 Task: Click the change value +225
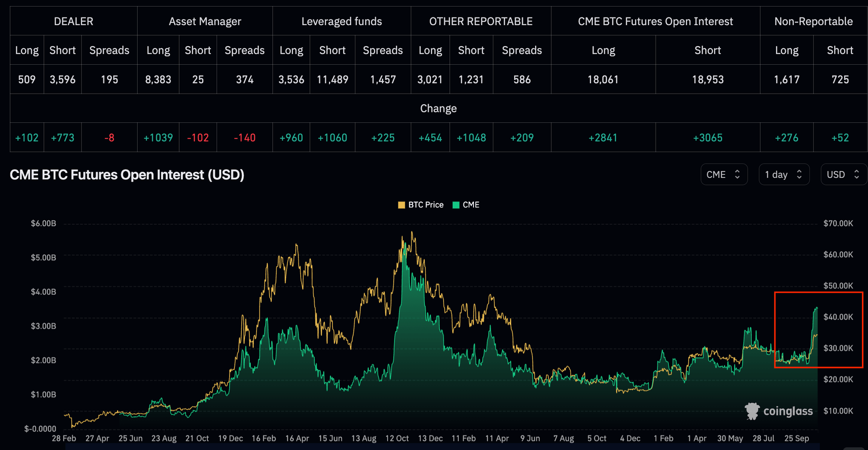[x=383, y=138]
